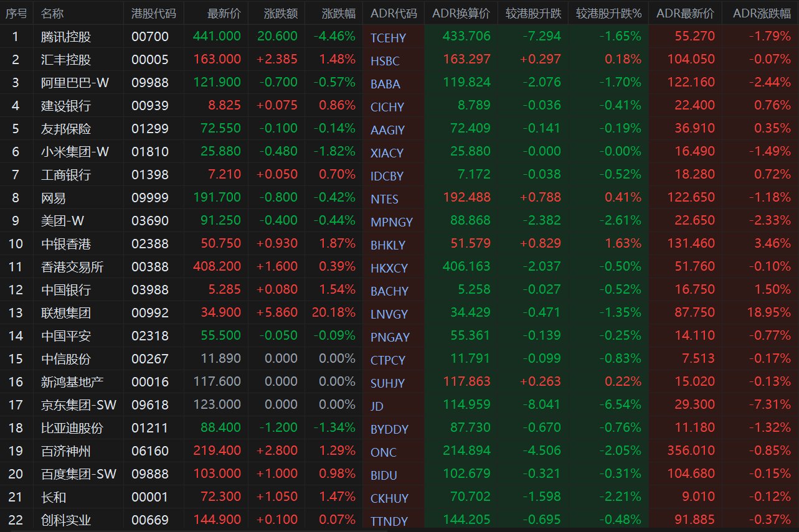
Task: Select the 百济神州 stock name
Action: (x=66, y=451)
